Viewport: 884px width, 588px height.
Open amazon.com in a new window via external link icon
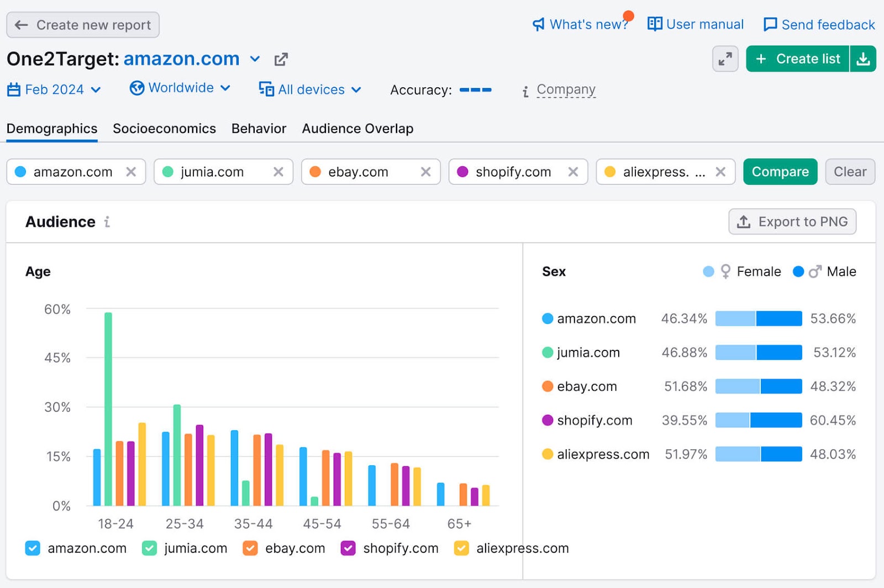282,59
